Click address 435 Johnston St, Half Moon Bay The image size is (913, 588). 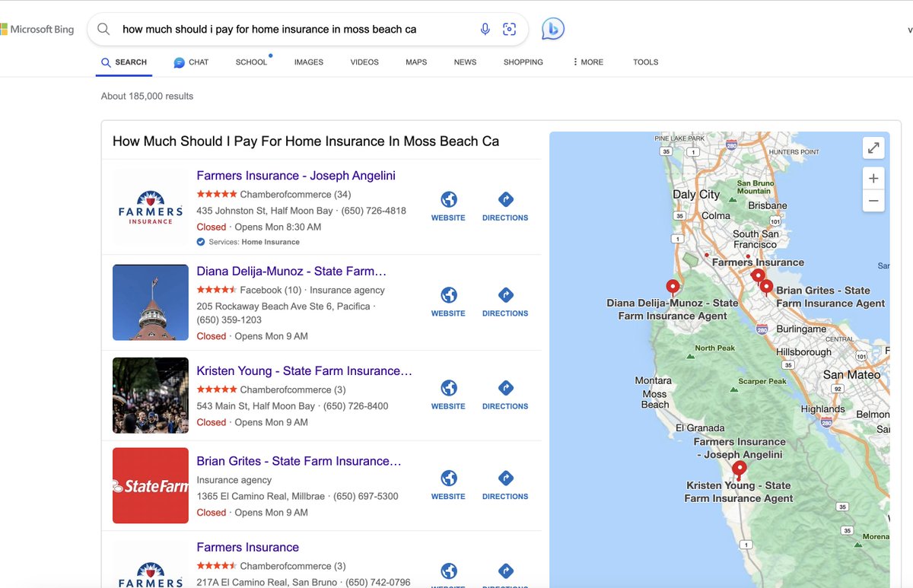click(265, 211)
